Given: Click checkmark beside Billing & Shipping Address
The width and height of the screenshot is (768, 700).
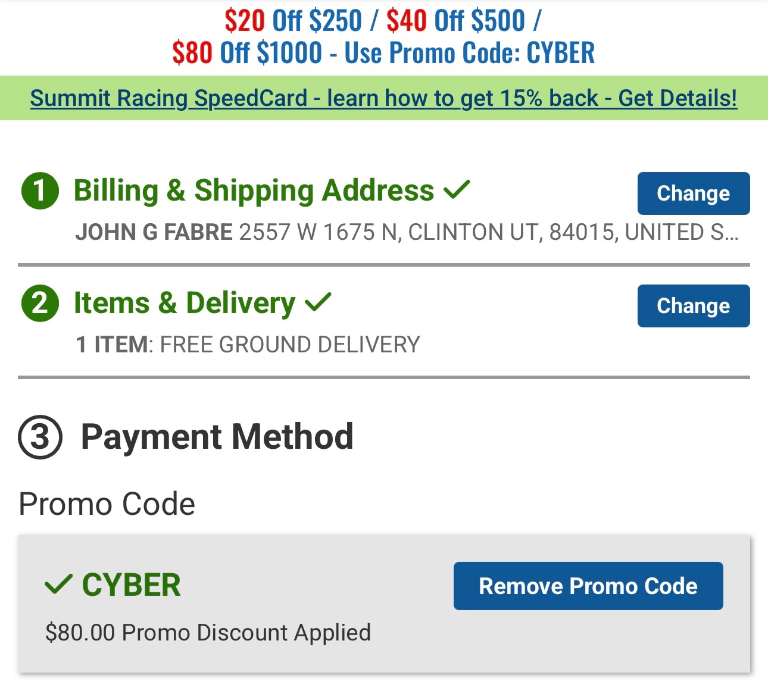Looking at the screenshot, I should point(457,190).
